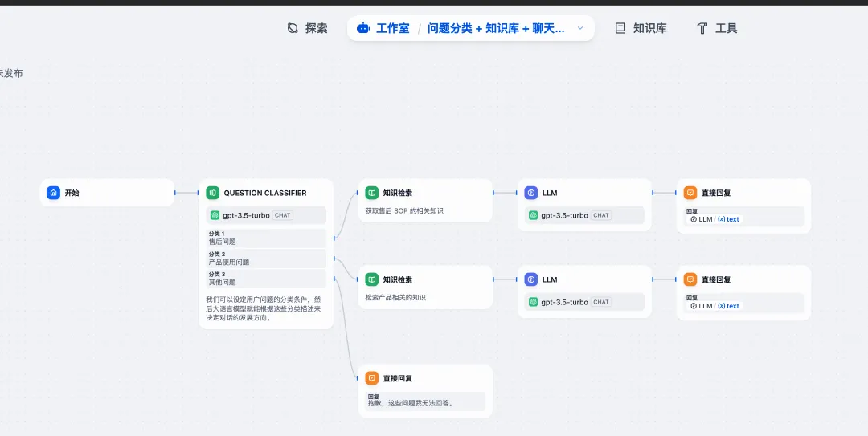Switch to the 知识库 tab
The width and height of the screenshot is (868, 436).
point(641,28)
